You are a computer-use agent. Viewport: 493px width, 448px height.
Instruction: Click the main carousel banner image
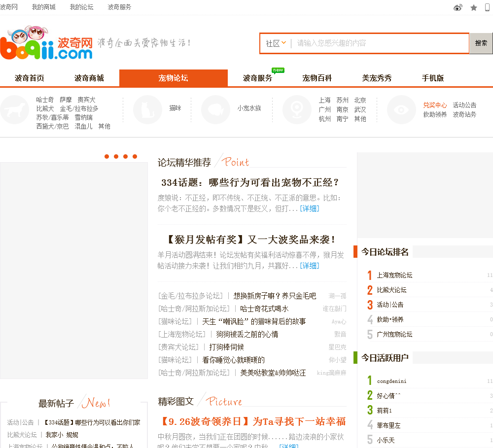pos(74,271)
